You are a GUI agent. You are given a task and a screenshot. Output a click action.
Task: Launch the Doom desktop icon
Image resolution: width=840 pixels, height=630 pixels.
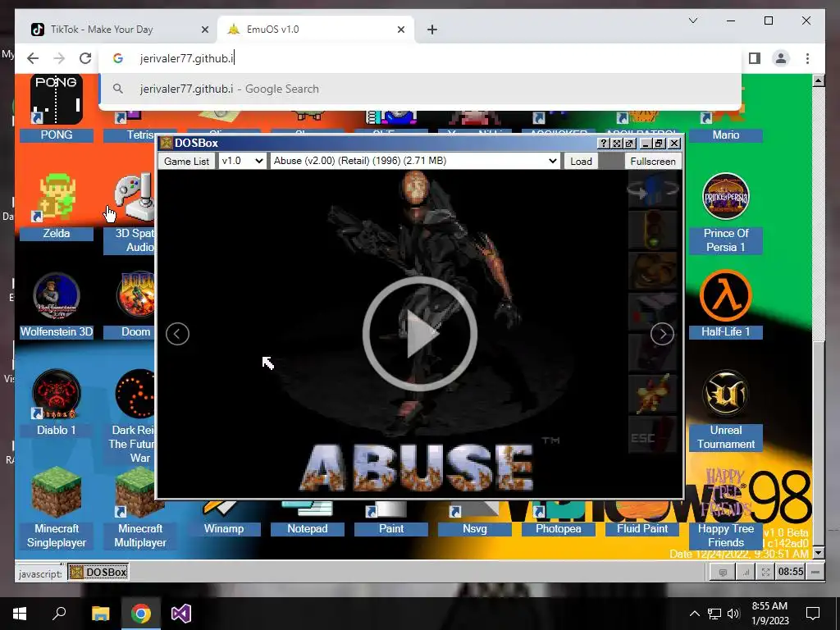point(135,296)
